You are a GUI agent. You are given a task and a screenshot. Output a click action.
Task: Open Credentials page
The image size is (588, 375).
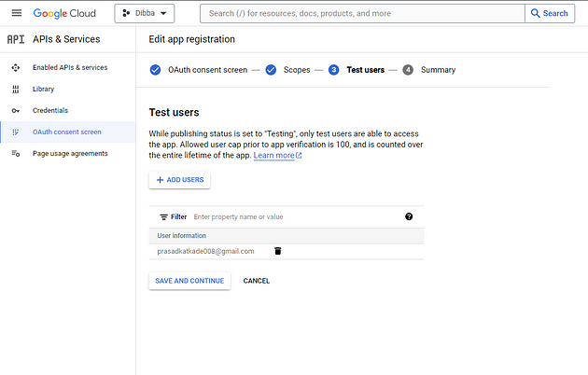(x=50, y=110)
